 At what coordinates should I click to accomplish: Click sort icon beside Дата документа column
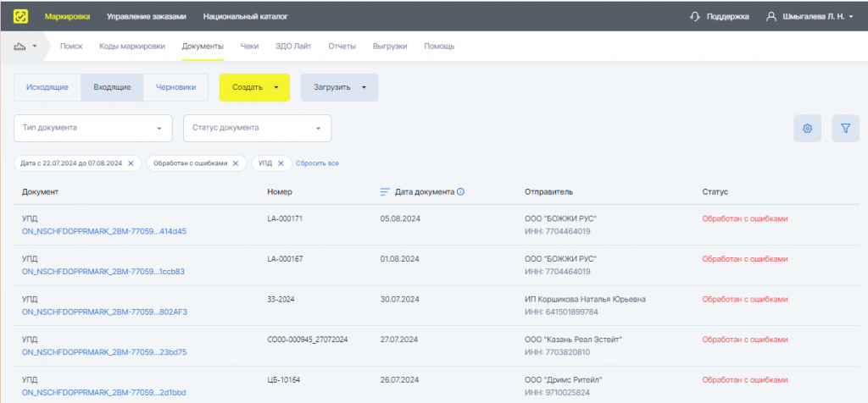pyautogui.click(x=385, y=192)
